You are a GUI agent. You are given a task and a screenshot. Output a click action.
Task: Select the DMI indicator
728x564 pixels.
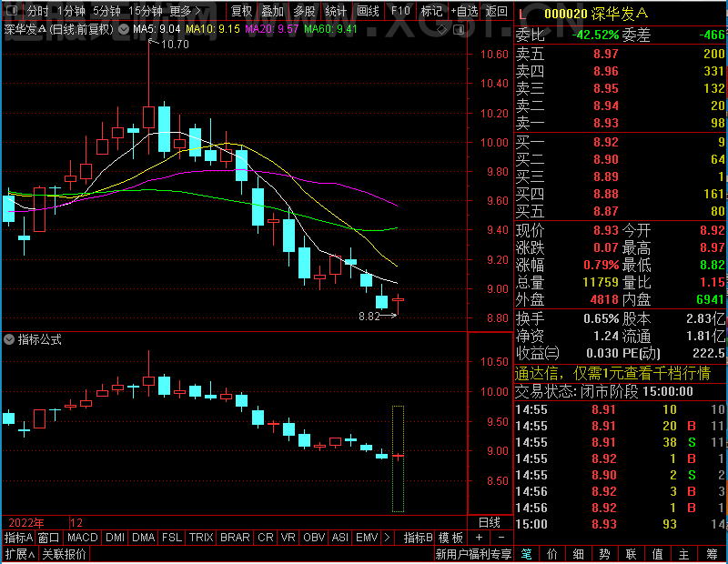click(x=116, y=538)
